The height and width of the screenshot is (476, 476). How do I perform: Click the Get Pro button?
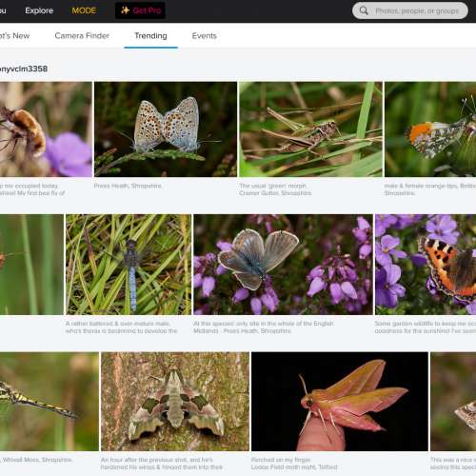[140, 10]
